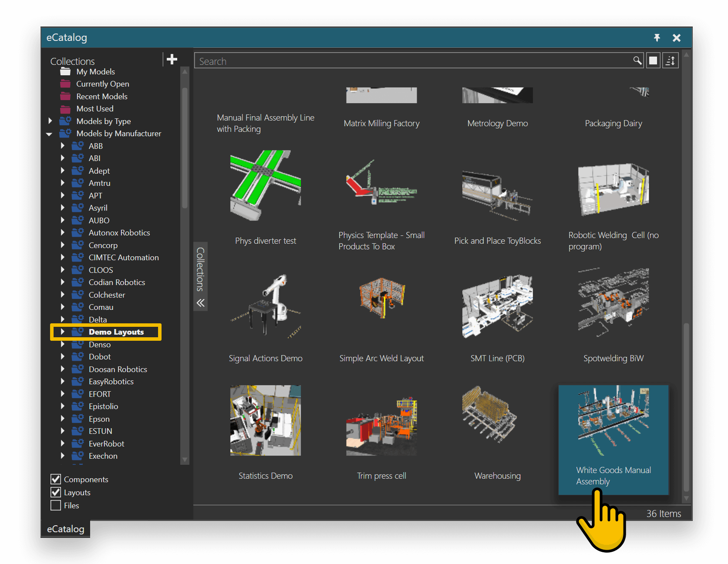This screenshot has width=728, height=564.
Task: Uncheck the Layouts checkbox
Action: click(x=55, y=492)
